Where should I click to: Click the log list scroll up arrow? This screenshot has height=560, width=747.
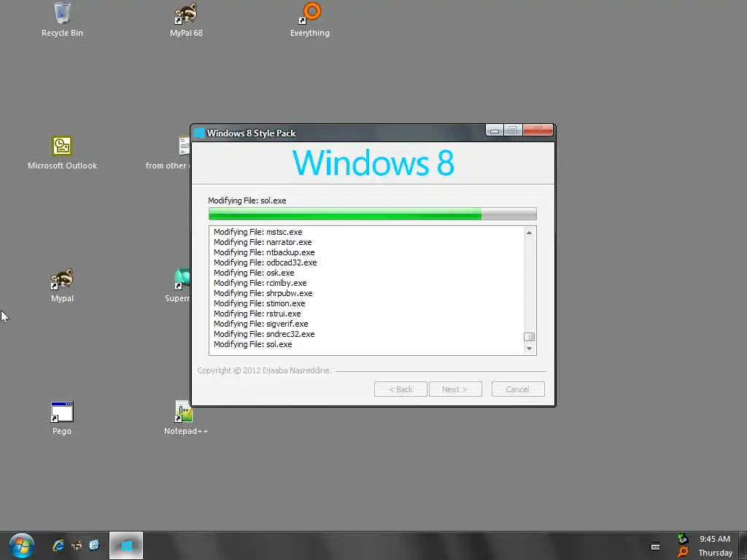529,233
